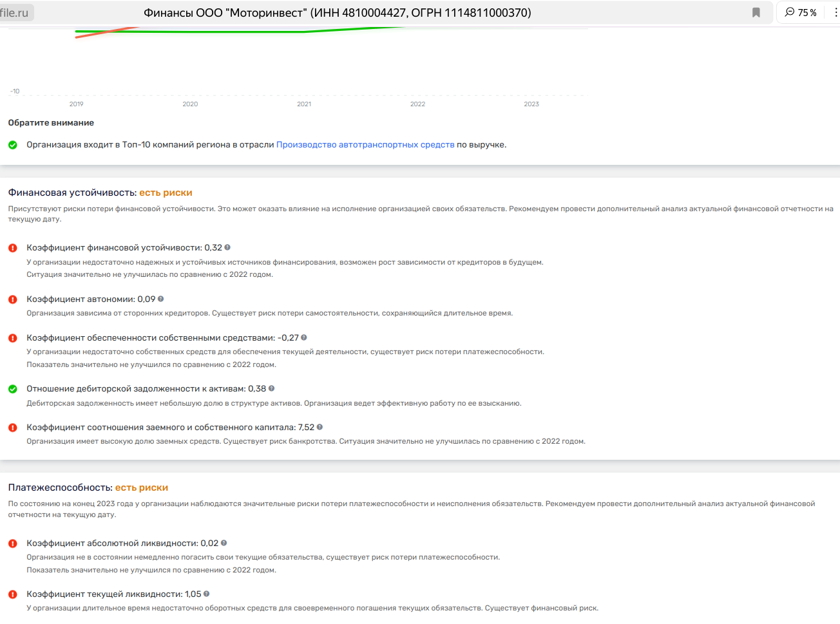Click the page title text in the address bar
This screenshot has height=624, width=840.
[x=337, y=13]
